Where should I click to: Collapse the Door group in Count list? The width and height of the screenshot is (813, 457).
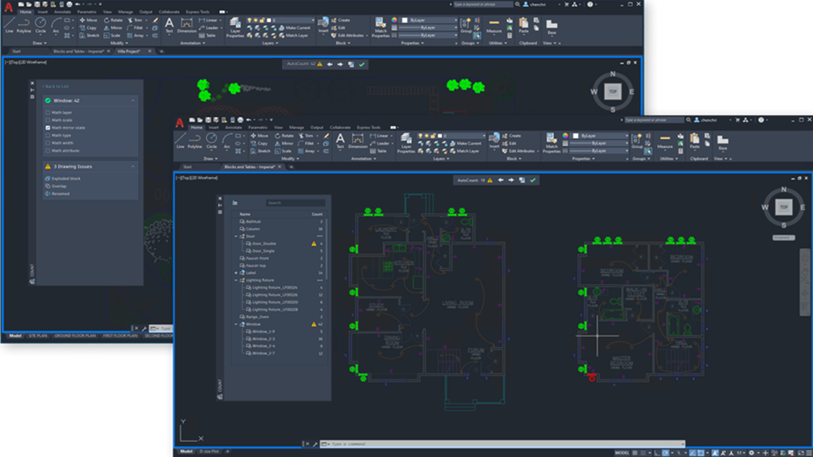236,236
